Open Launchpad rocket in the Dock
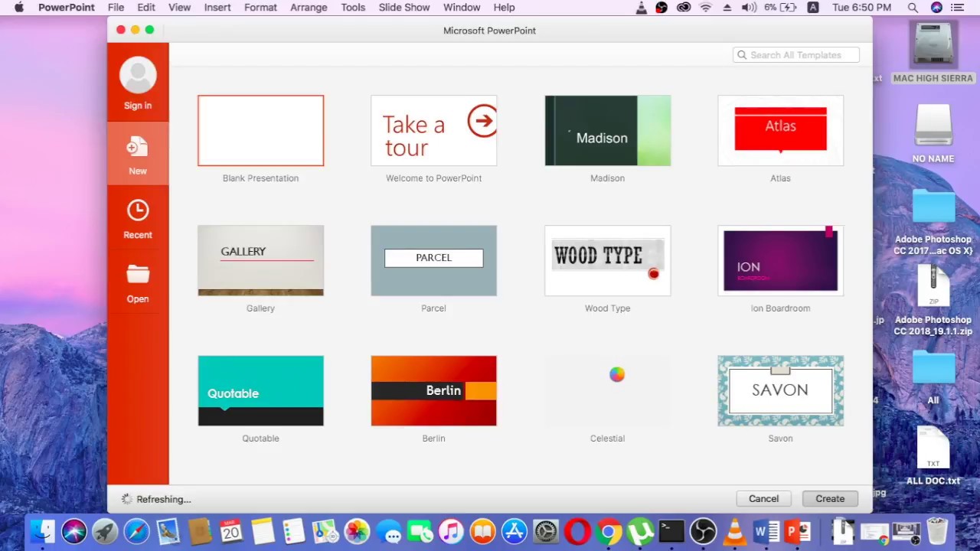980x551 pixels. tap(106, 531)
